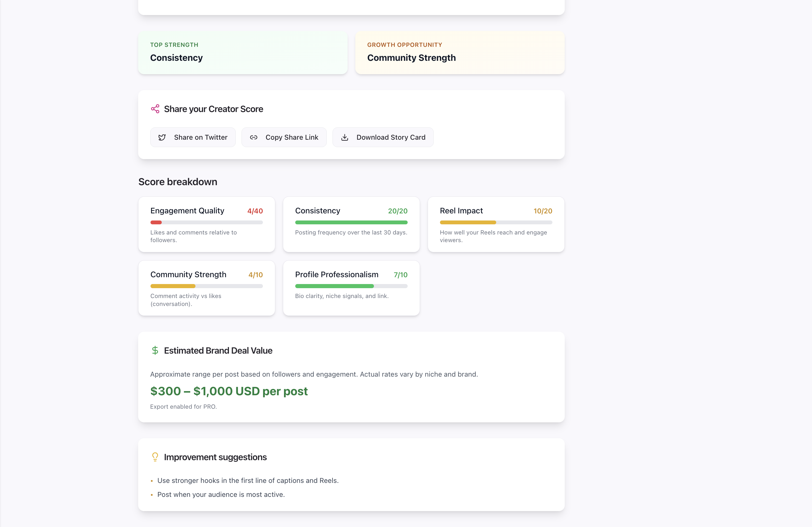
Task: Open the Top Strength Consistency card
Action: tap(243, 53)
